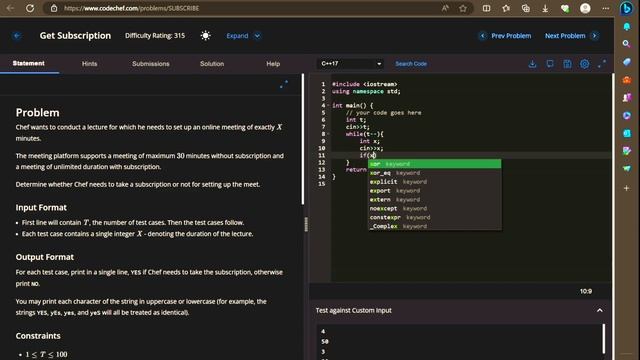Select the 'explicit' autocomplete suggestion
The image size is (640, 360).
pos(434,182)
